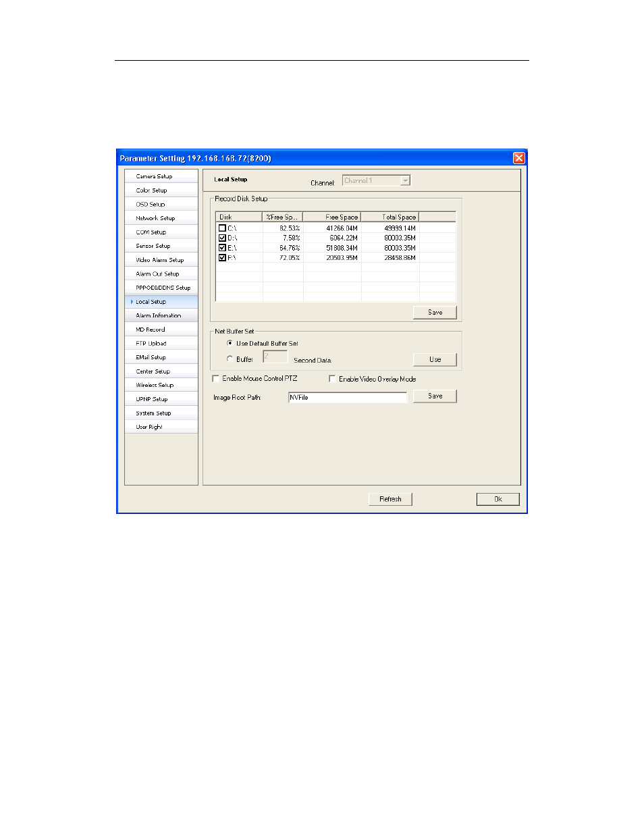Enable Mouse Control PTZ checkbox
The image size is (644, 834).
tap(216, 379)
